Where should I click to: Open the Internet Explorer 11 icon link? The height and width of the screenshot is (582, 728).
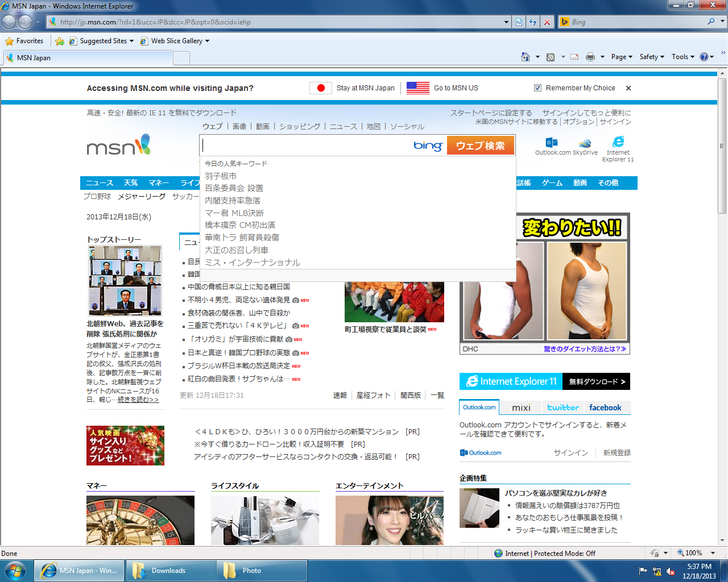coord(618,142)
